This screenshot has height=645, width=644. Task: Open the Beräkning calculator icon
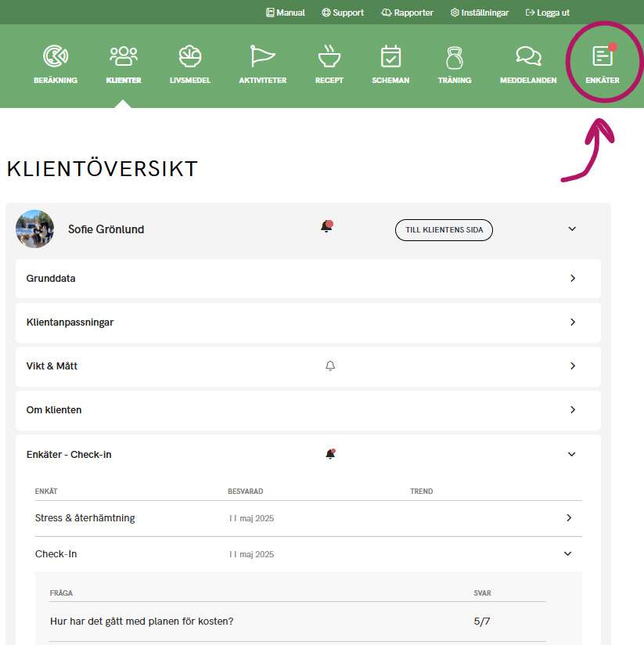click(x=55, y=57)
